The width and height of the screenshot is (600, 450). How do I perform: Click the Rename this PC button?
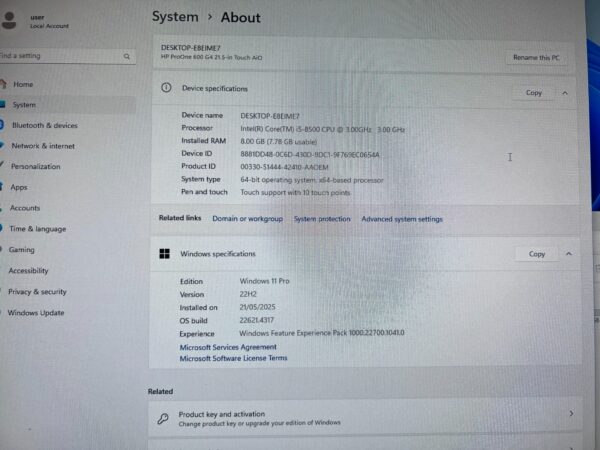click(536, 57)
